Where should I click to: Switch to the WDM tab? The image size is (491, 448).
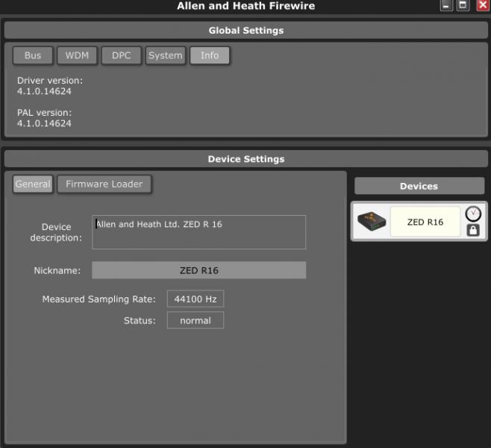coord(77,55)
